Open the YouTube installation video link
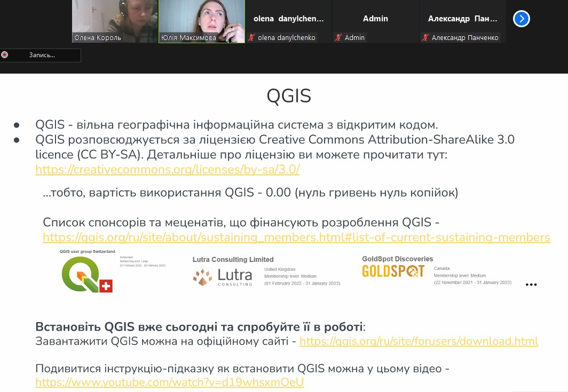The image size is (568, 392). coord(169,382)
